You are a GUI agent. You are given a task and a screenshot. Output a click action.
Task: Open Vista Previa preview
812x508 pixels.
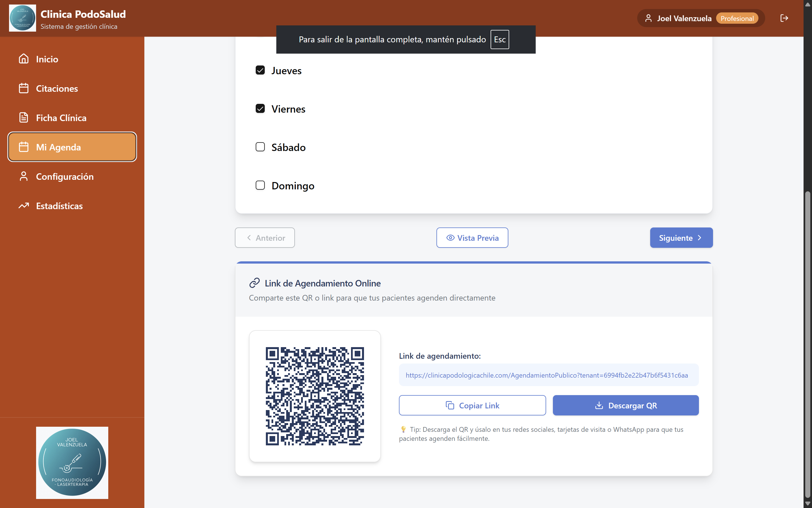pos(472,238)
